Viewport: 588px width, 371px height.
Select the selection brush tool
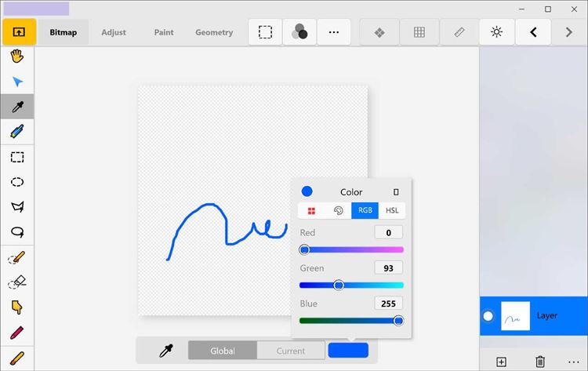17,258
